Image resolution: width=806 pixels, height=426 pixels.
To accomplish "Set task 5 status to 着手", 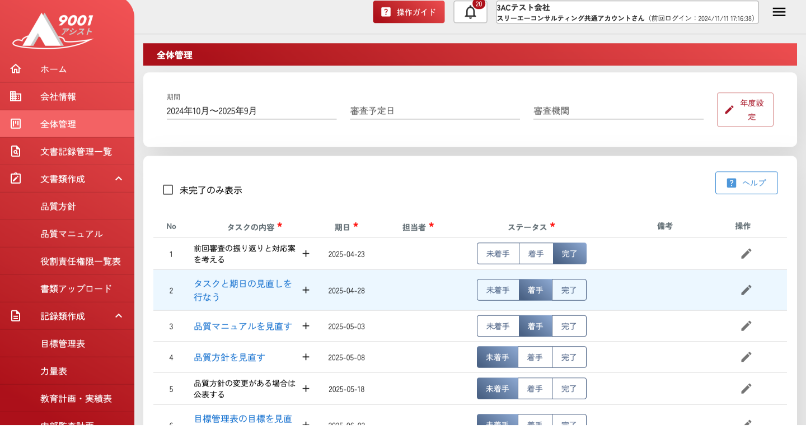I will 535,389.
